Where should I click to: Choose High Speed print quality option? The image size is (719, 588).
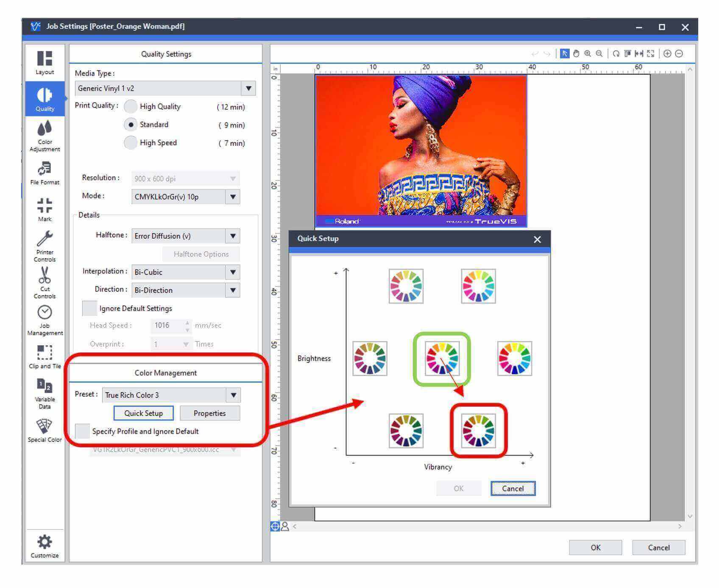(x=131, y=142)
